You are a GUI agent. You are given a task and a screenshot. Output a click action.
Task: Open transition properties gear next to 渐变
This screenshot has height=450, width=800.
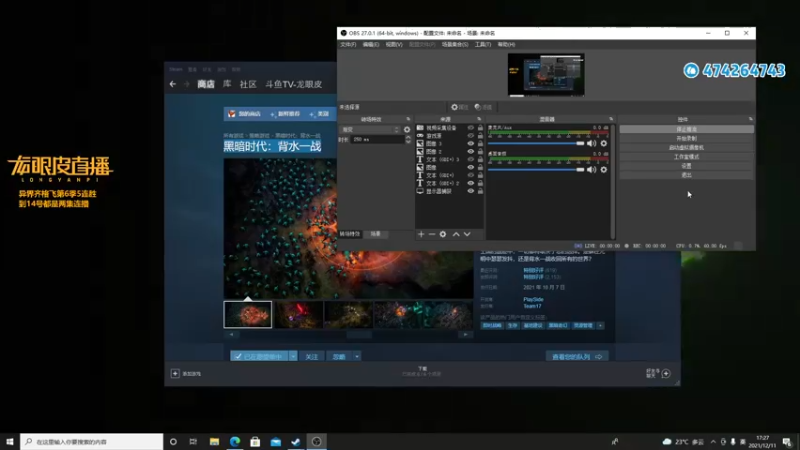point(407,130)
